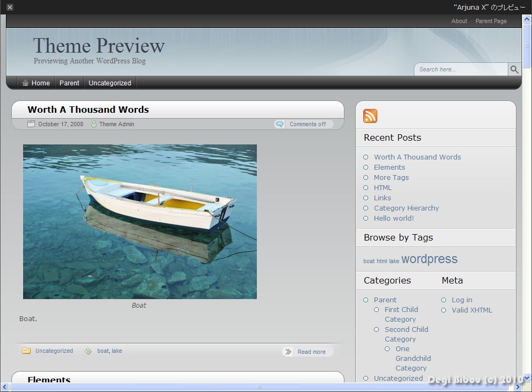Open Parent in navigation bar
This screenshot has width=532, height=392.
[69, 83]
